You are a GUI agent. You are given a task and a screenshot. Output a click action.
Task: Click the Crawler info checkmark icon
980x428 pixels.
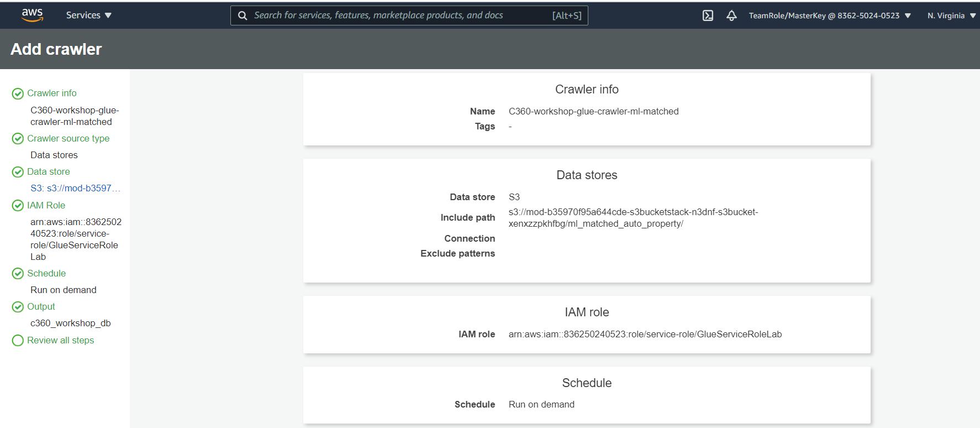point(18,93)
